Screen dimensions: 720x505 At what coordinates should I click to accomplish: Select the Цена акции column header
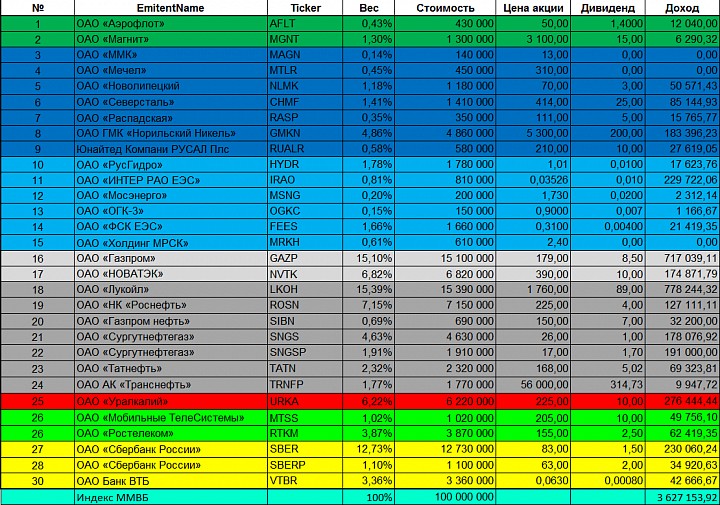[x=533, y=8]
